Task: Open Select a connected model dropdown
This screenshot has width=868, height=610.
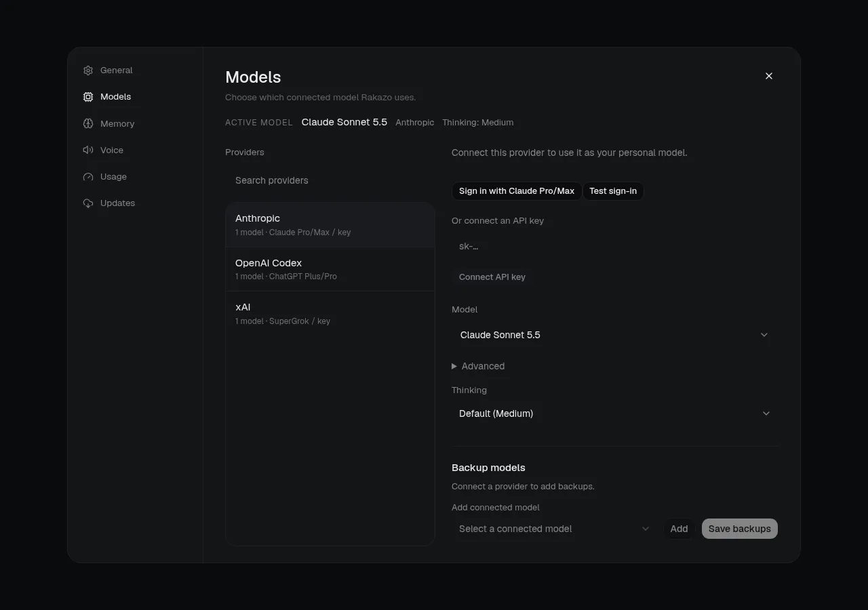Action: (555, 529)
